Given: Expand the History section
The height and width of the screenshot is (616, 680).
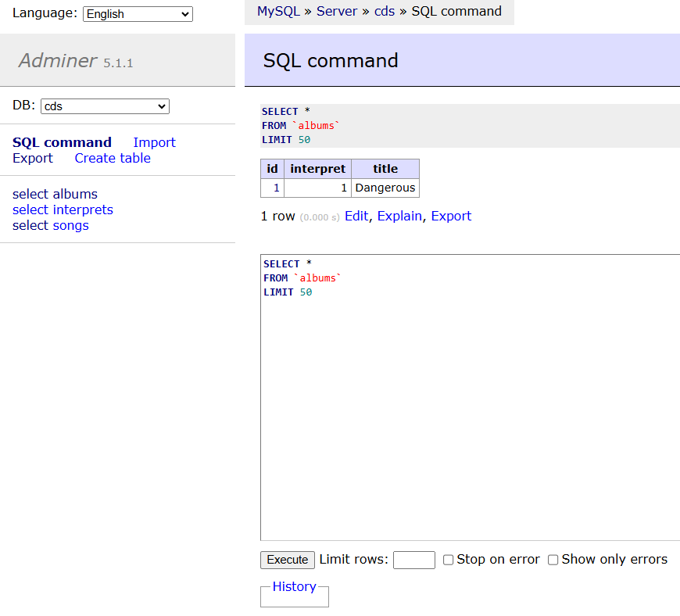Looking at the screenshot, I should coord(294,586).
